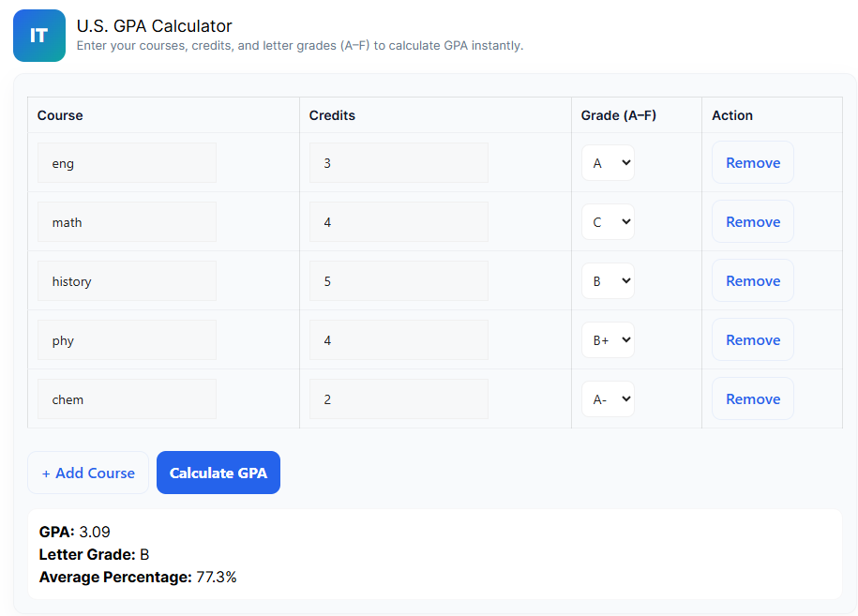Delete the chem course row
858x616 pixels.
752,399
